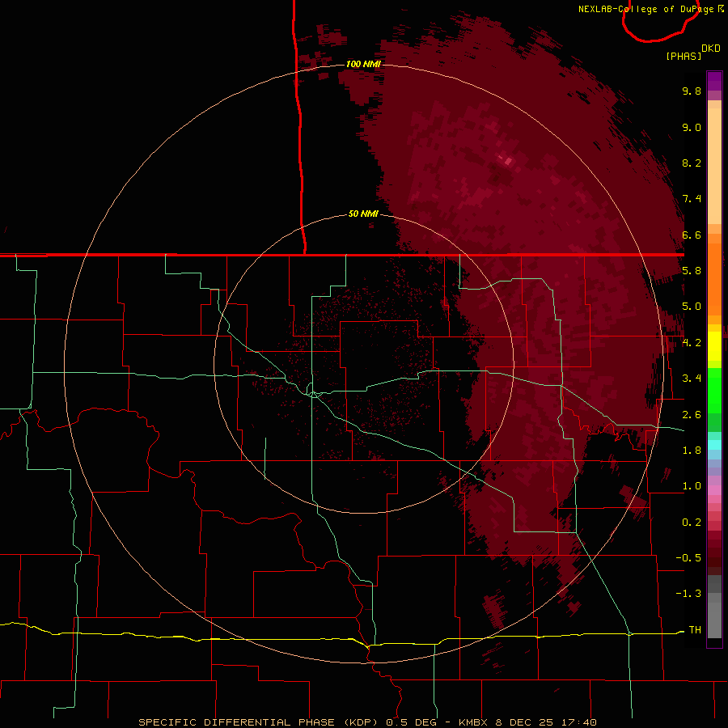Click the 5.0 value on the color scale
Image resolution: width=728 pixels, height=728 pixels.
(x=692, y=307)
